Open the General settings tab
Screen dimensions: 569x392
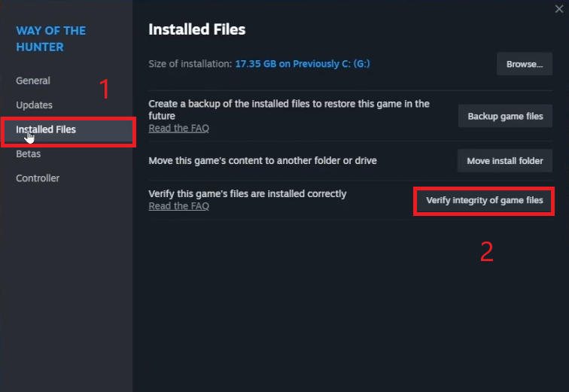[x=33, y=81]
